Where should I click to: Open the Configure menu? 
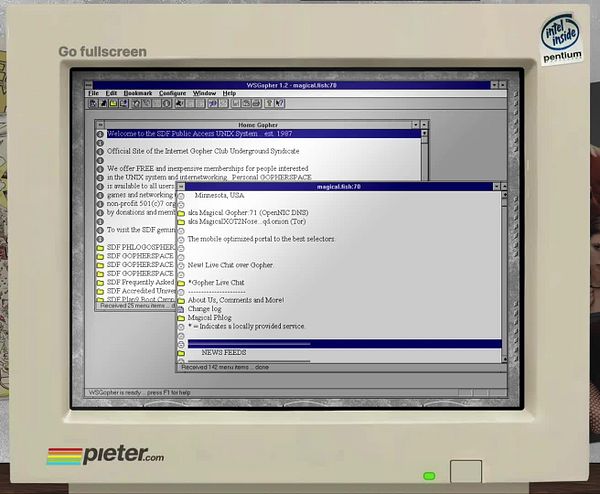(172, 93)
